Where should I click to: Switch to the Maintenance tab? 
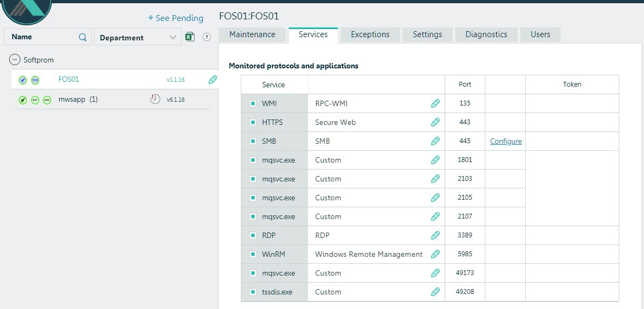click(x=252, y=34)
